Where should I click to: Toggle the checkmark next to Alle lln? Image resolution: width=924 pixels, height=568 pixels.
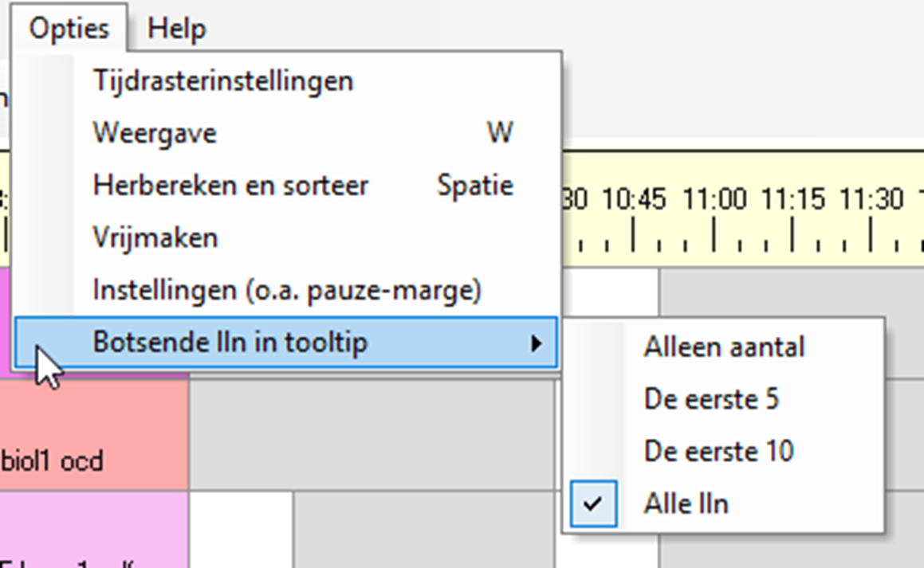[592, 503]
